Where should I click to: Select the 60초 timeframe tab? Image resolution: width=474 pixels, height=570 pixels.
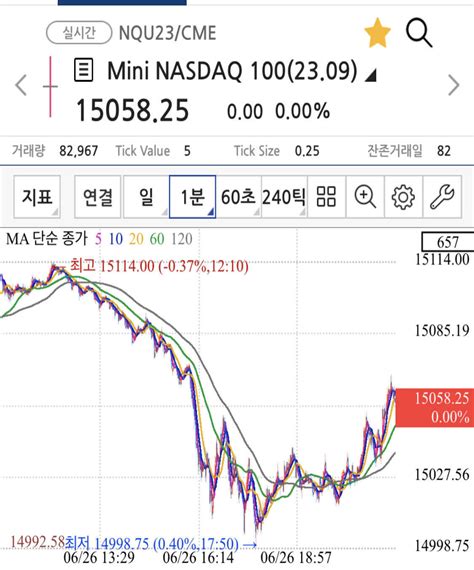239,197
